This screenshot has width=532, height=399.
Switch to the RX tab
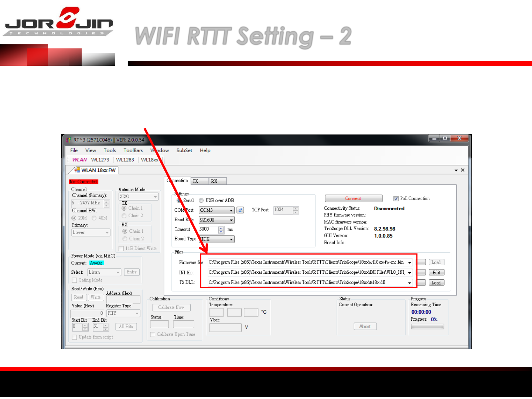[218, 181]
